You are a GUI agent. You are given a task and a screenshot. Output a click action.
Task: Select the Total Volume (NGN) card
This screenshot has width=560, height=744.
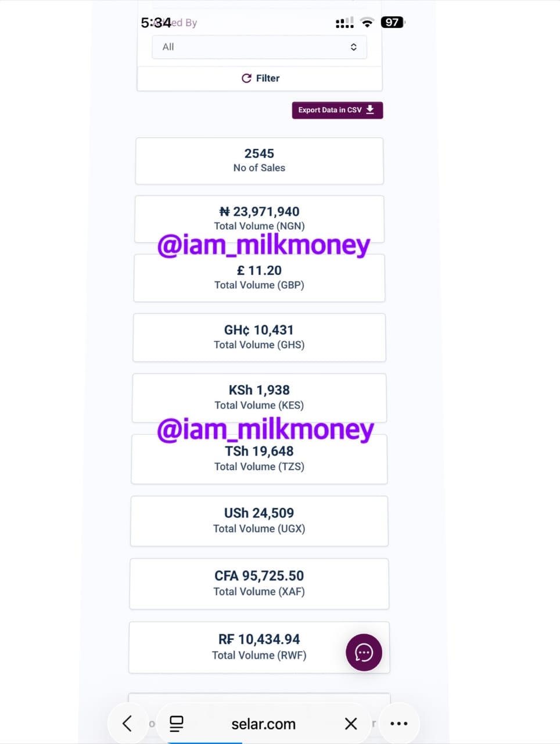tap(259, 218)
